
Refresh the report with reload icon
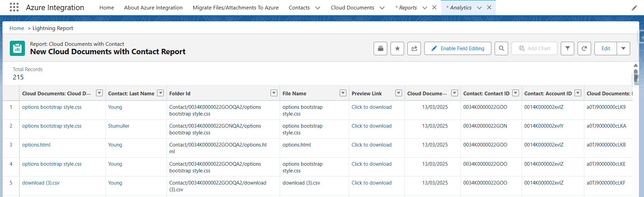click(x=584, y=48)
